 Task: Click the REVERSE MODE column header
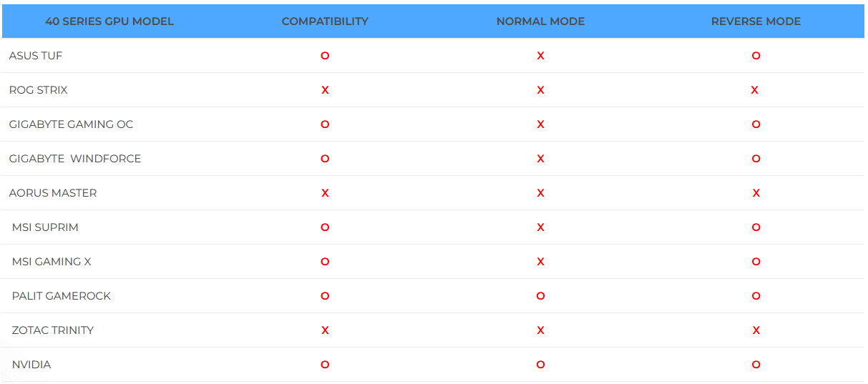point(756,21)
